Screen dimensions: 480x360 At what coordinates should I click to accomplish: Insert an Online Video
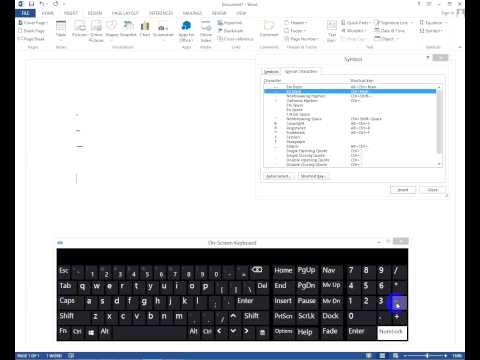click(x=206, y=31)
